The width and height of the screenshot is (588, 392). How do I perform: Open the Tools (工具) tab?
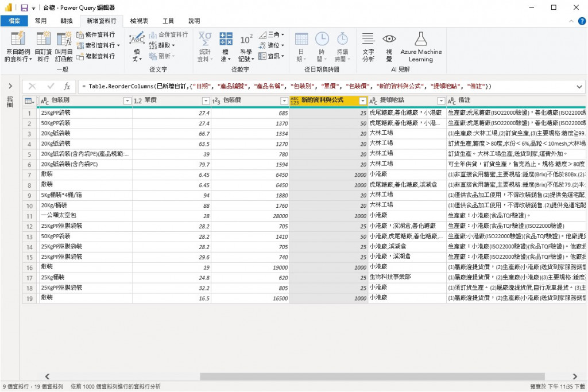pos(168,21)
